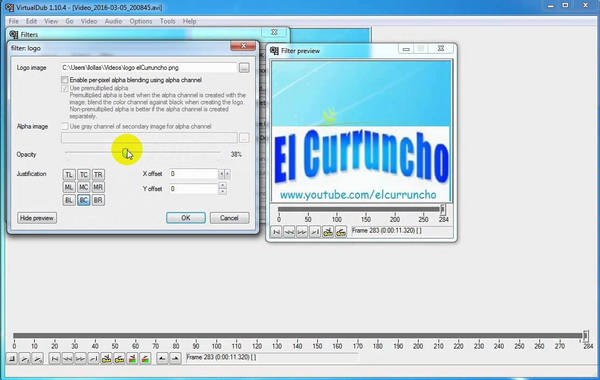Select ML middle-left justification
Viewport: 600px width, 380px height.
pos(69,188)
